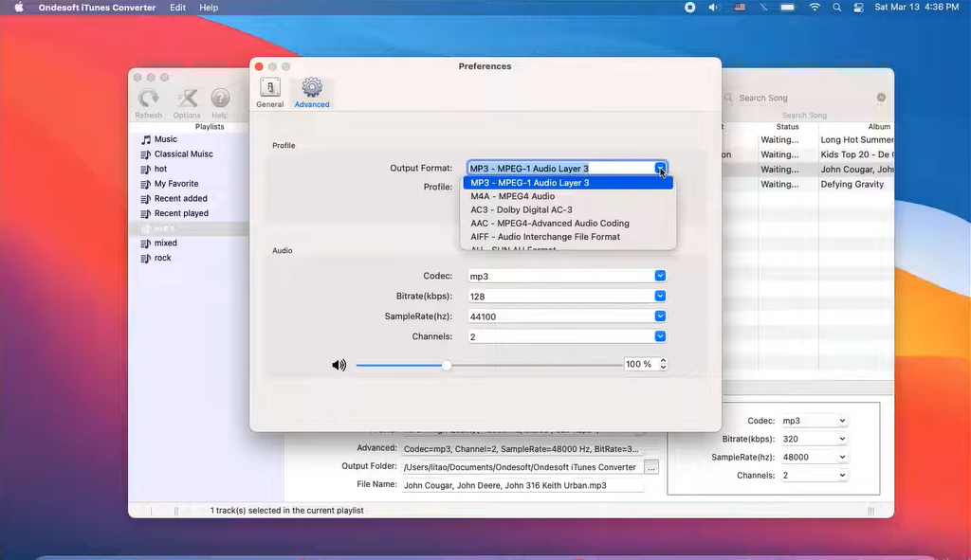Click the 100 % volume field
This screenshot has height=560, width=971.
640,365
